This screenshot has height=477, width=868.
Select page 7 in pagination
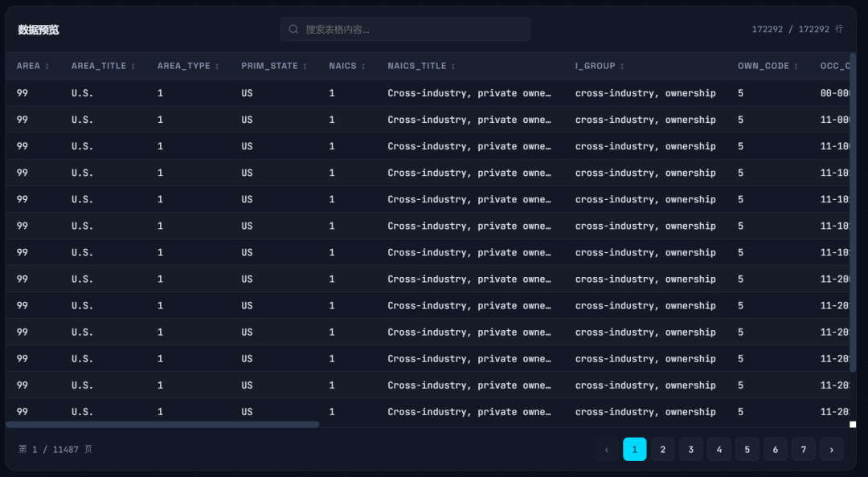click(803, 450)
